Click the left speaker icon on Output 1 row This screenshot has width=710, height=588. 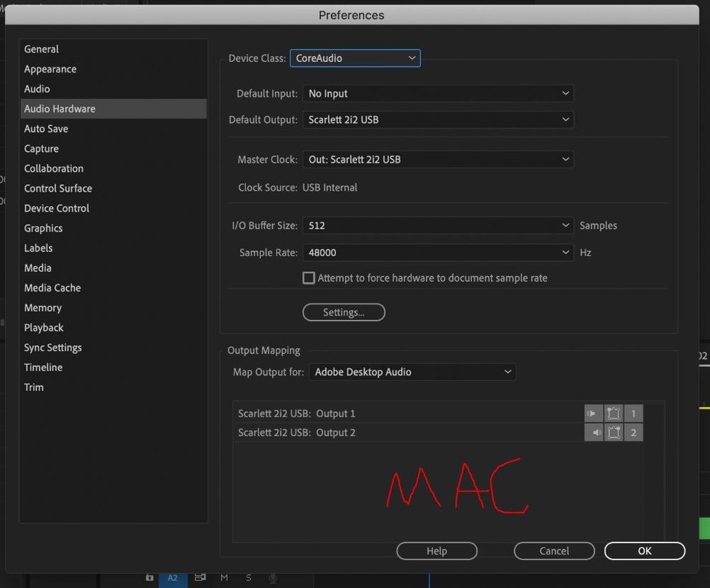[x=593, y=413]
